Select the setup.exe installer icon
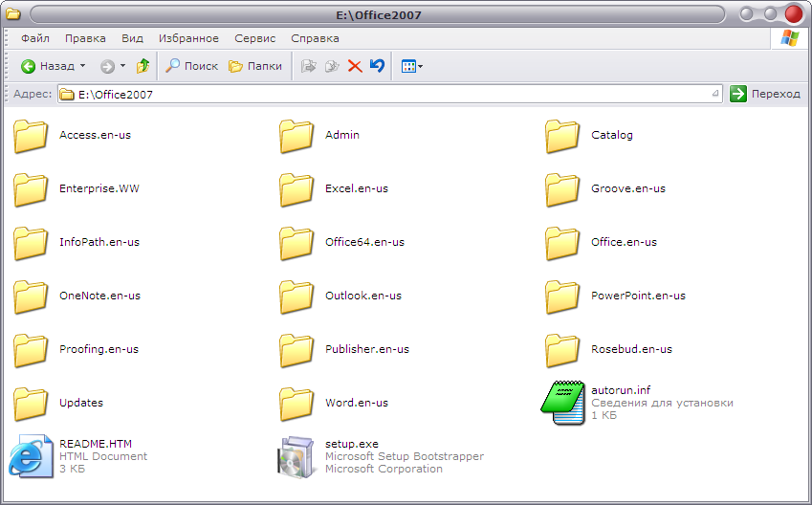This screenshot has height=505, width=812. (x=295, y=456)
